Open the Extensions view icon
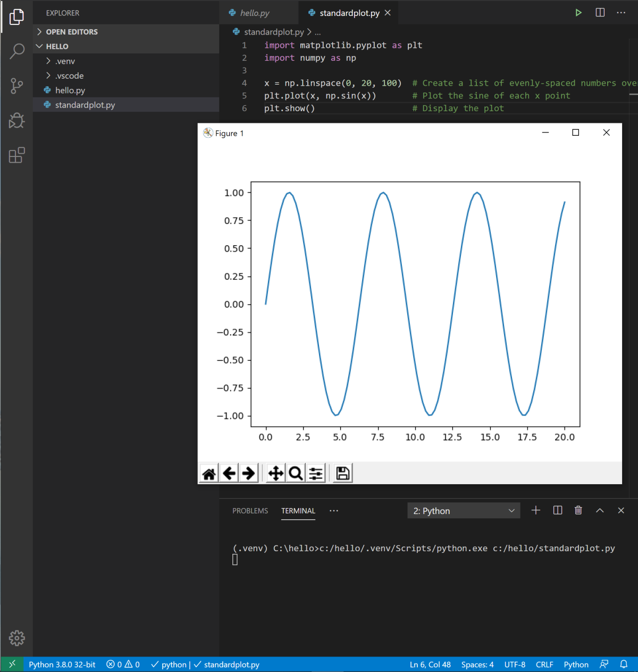 click(16, 155)
